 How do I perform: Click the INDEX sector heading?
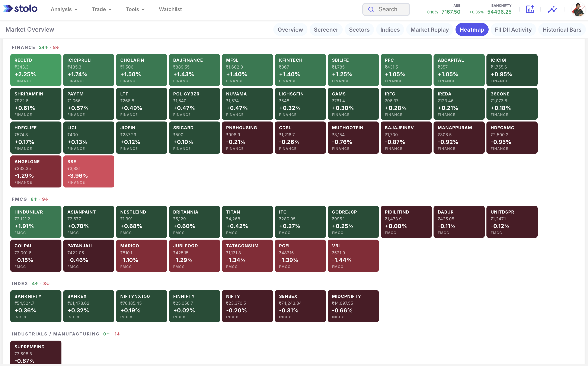point(20,283)
